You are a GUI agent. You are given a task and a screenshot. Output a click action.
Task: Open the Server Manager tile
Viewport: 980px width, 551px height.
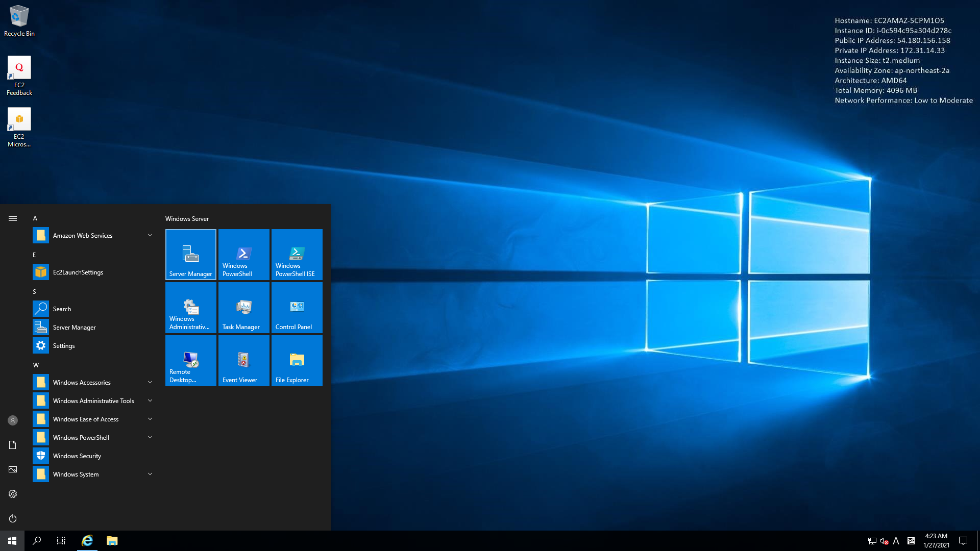tap(190, 254)
